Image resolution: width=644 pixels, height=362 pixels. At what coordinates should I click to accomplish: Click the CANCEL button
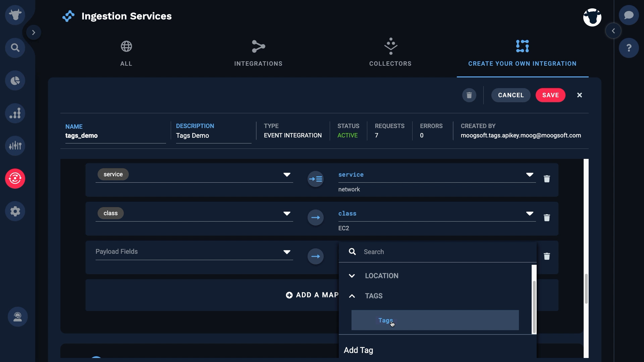[x=511, y=95]
